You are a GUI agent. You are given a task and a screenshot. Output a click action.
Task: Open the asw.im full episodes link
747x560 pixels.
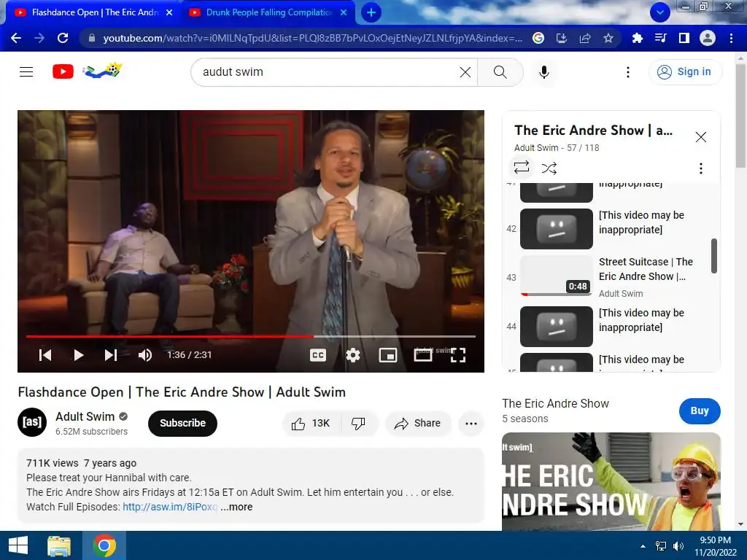coord(169,507)
